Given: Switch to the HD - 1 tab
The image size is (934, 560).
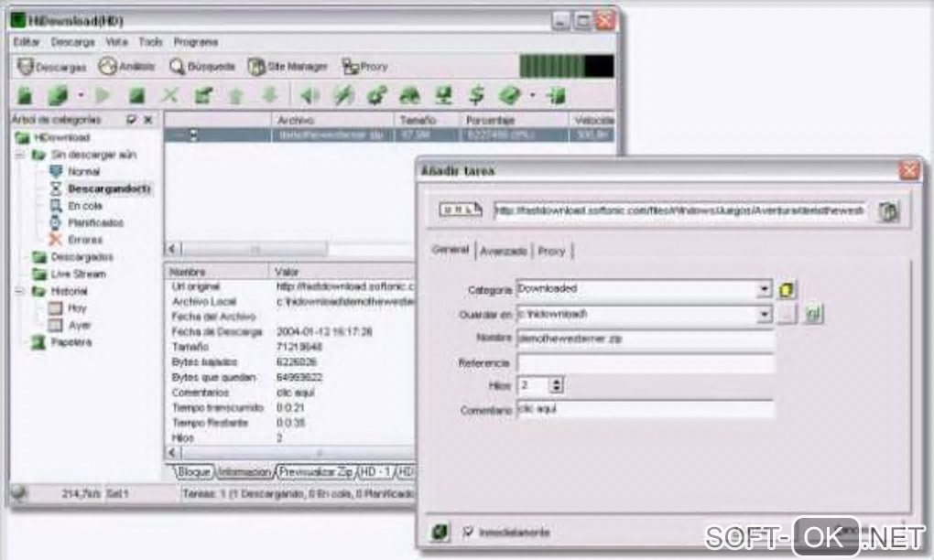Looking at the screenshot, I should tap(375, 472).
